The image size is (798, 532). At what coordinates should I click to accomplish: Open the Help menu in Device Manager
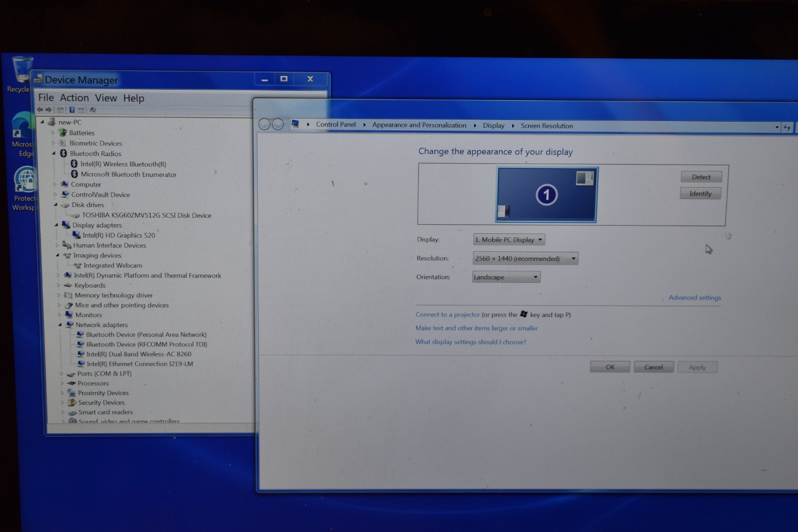134,98
